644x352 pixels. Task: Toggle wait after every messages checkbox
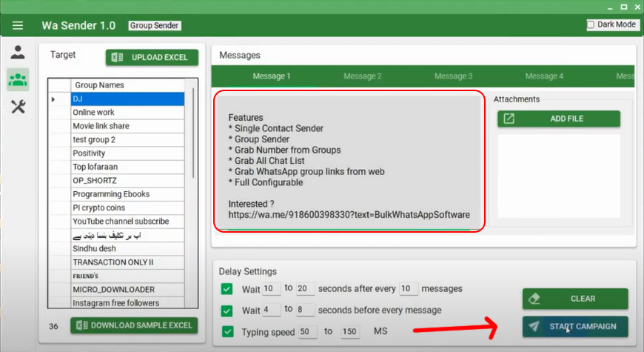pos(227,289)
